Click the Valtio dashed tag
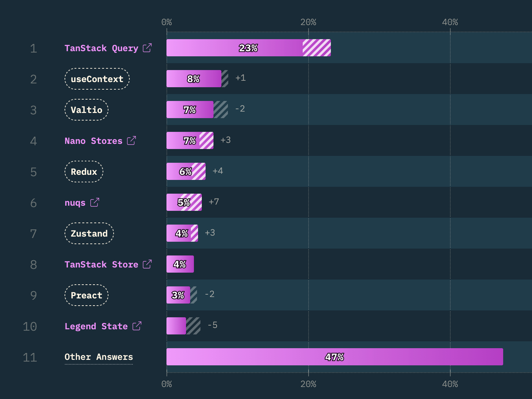This screenshot has width=532, height=399. [86, 110]
